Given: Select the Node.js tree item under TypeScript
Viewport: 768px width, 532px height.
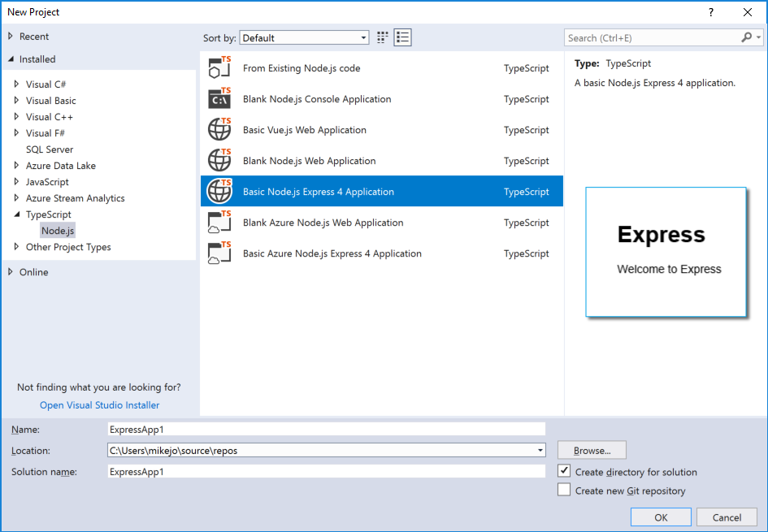Looking at the screenshot, I should pyautogui.click(x=57, y=230).
